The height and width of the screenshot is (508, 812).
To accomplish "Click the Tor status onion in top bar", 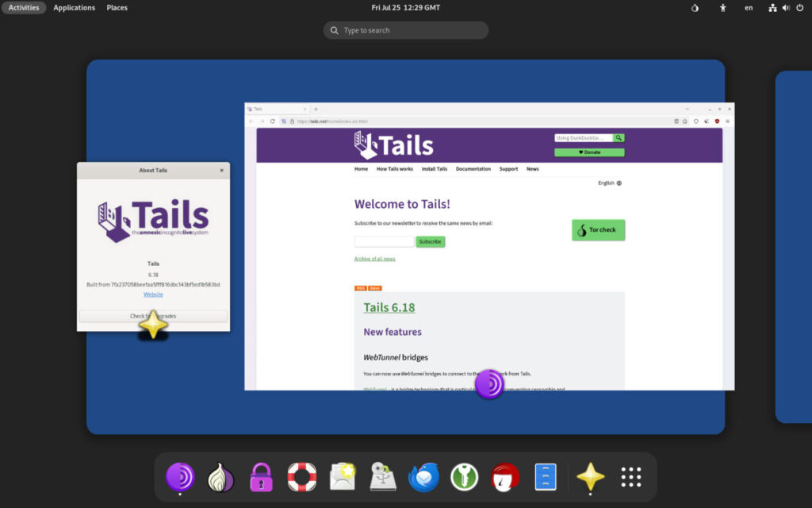I will pyautogui.click(x=695, y=8).
